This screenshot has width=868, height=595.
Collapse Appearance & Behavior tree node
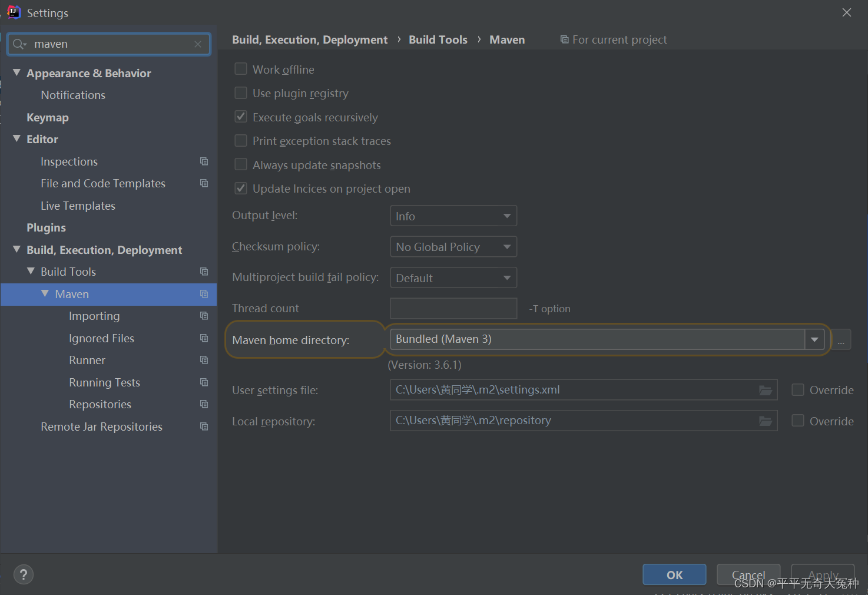(16, 72)
